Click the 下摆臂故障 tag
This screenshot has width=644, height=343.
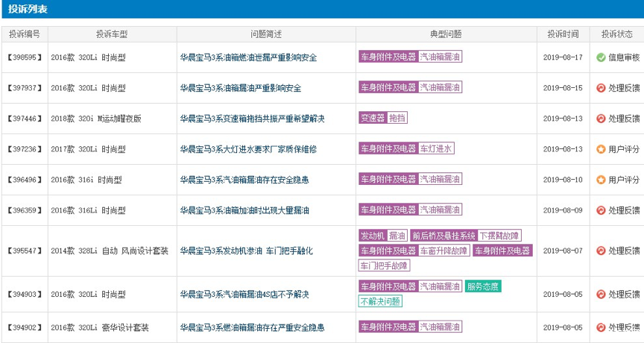[499, 236]
